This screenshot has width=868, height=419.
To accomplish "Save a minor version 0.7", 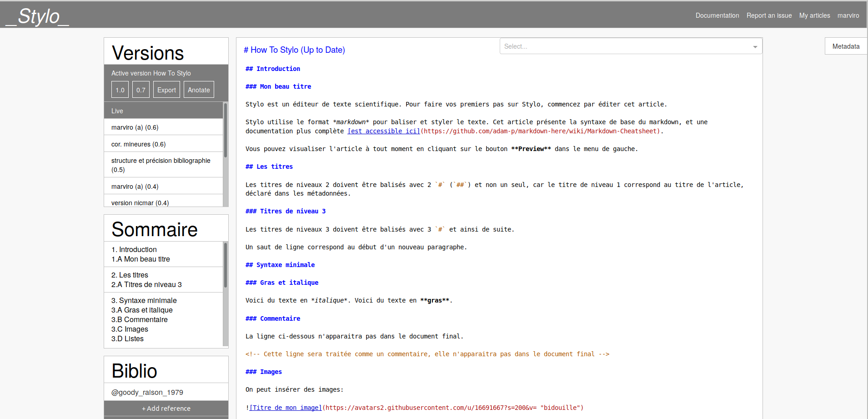I will [x=141, y=90].
